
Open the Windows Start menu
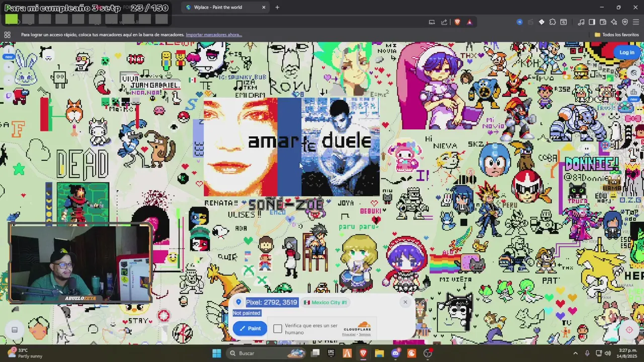[x=216, y=353]
